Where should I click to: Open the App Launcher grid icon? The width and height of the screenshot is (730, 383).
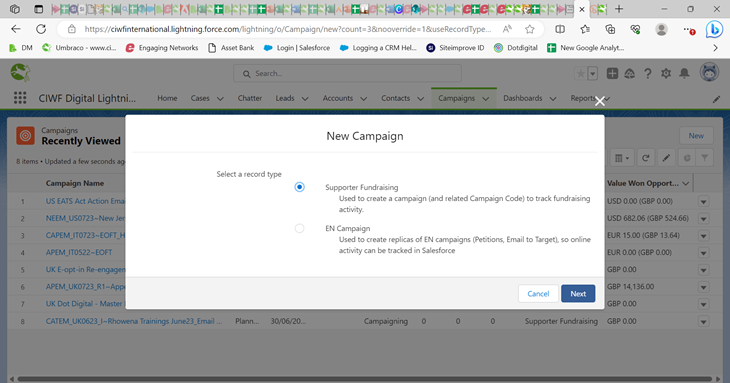(x=20, y=98)
